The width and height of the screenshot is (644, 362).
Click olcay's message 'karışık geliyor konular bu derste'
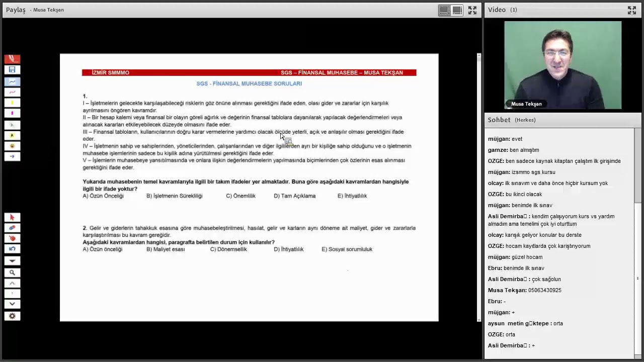tap(543, 235)
